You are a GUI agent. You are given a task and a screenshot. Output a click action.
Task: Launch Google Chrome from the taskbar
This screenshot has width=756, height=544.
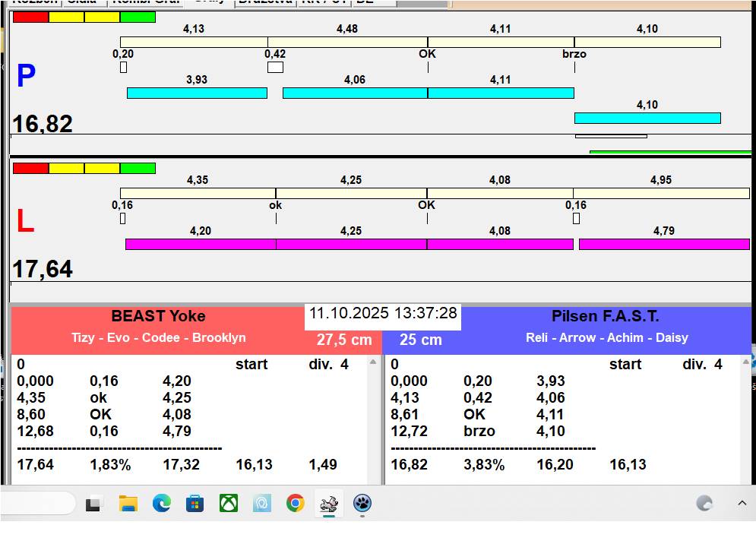click(296, 503)
